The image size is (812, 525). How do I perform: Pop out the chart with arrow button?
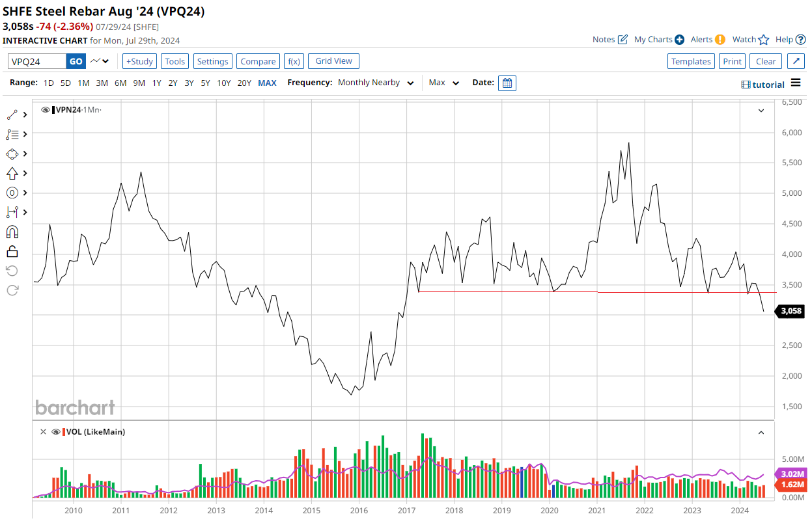coord(796,61)
